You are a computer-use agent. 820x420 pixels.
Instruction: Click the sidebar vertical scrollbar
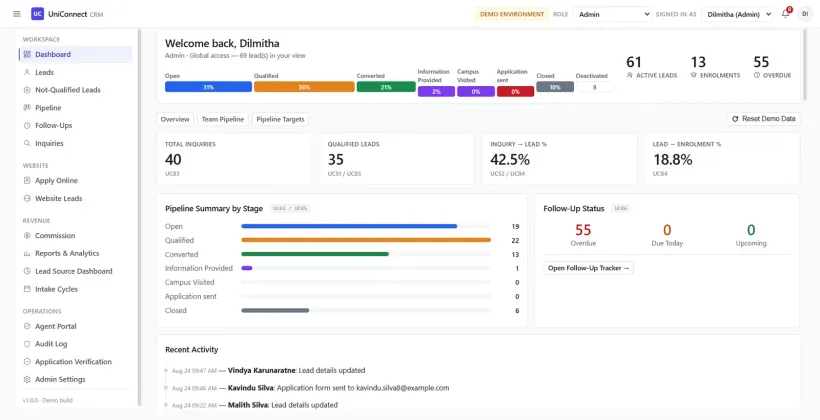click(139, 217)
